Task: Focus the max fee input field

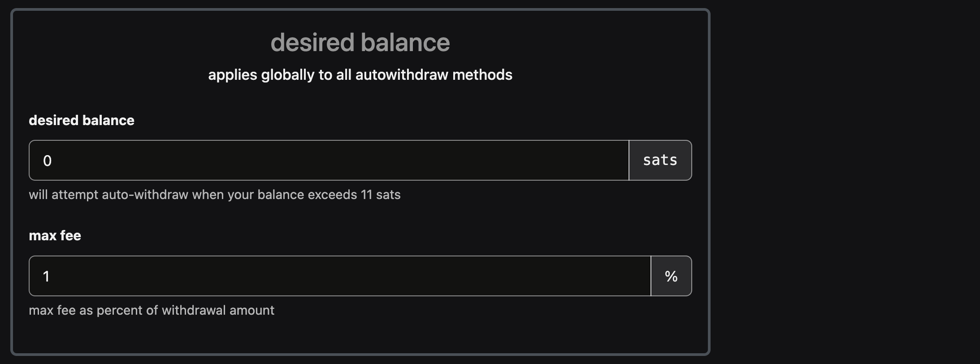Action: point(339,276)
